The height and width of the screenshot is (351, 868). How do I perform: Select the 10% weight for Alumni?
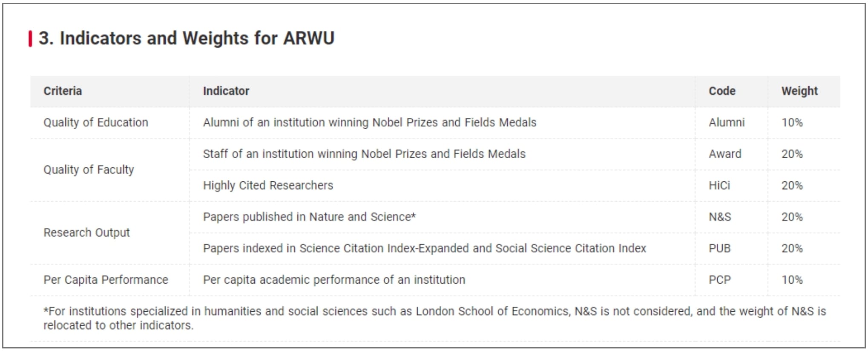coord(792,122)
